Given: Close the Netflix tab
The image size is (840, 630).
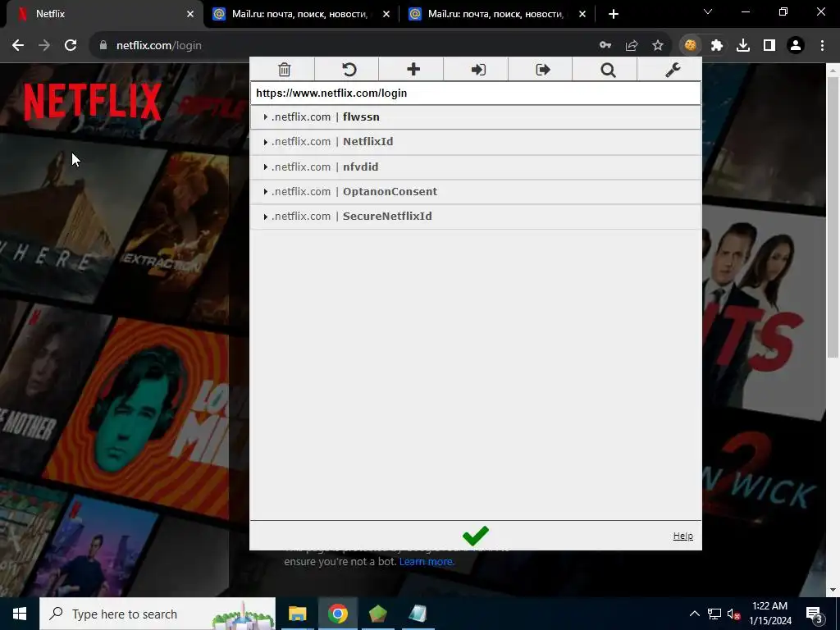Looking at the screenshot, I should pyautogui.click(x=190, y=14).
